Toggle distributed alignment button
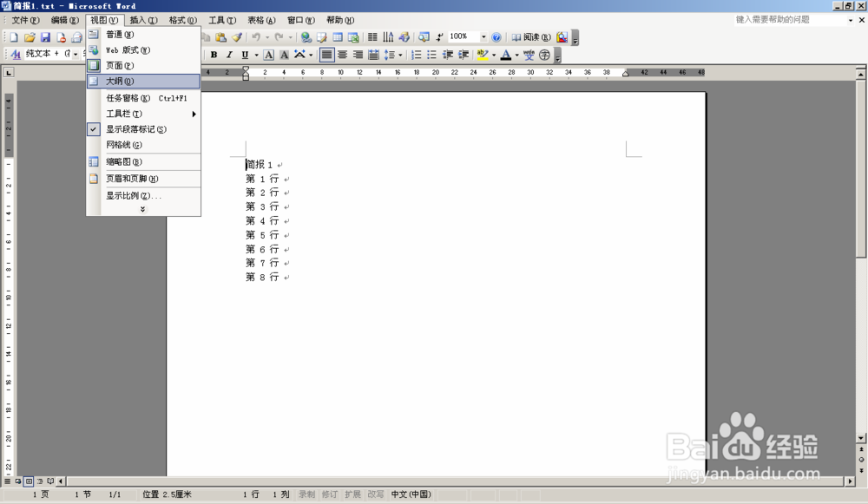 click(x=373, y=55)
